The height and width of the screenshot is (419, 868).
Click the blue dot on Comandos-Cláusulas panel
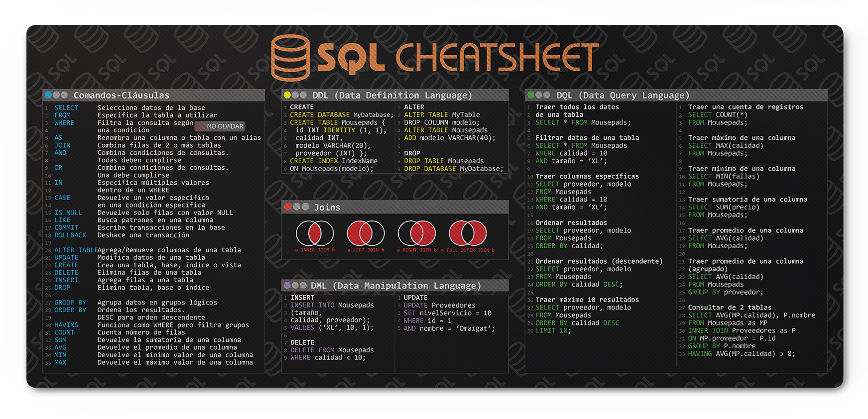48,95
